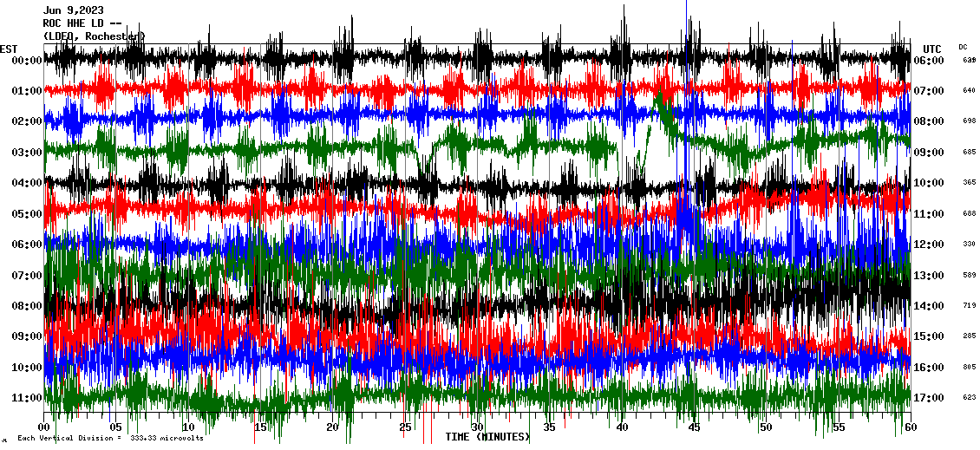The height and width of the screenshot is (450, 980).
Task: Click the "DC" column header
Action: [963, 47]
